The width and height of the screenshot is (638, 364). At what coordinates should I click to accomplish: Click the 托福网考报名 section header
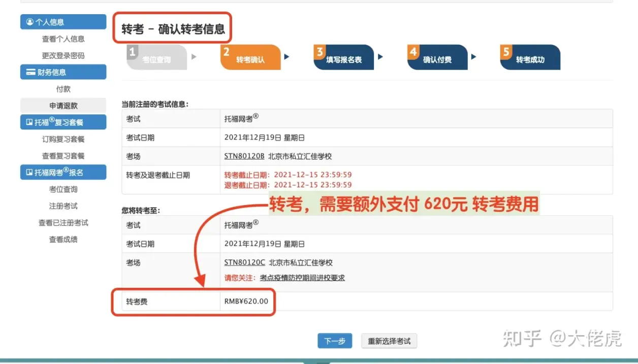[x=63, y=173]
